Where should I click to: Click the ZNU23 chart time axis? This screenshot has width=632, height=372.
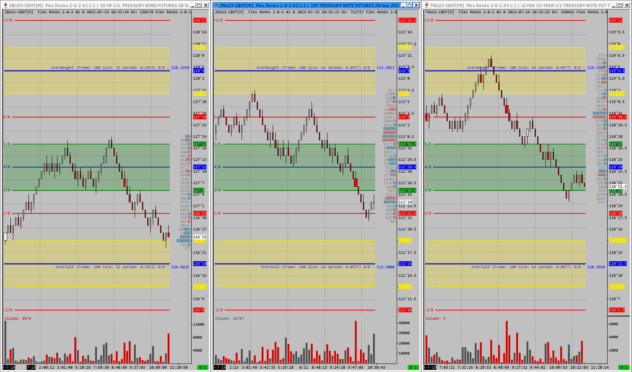click(x=305, y=367)
